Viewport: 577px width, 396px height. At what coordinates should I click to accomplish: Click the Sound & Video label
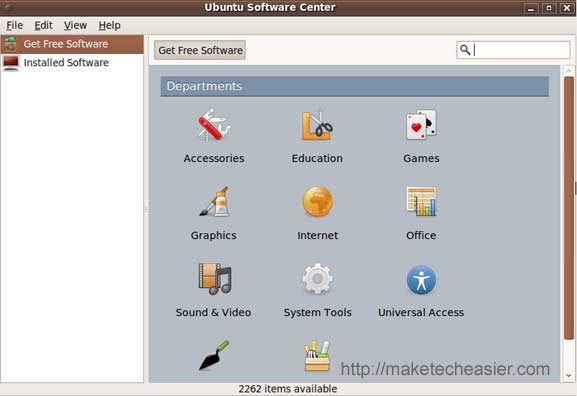(x=213, y=312)
